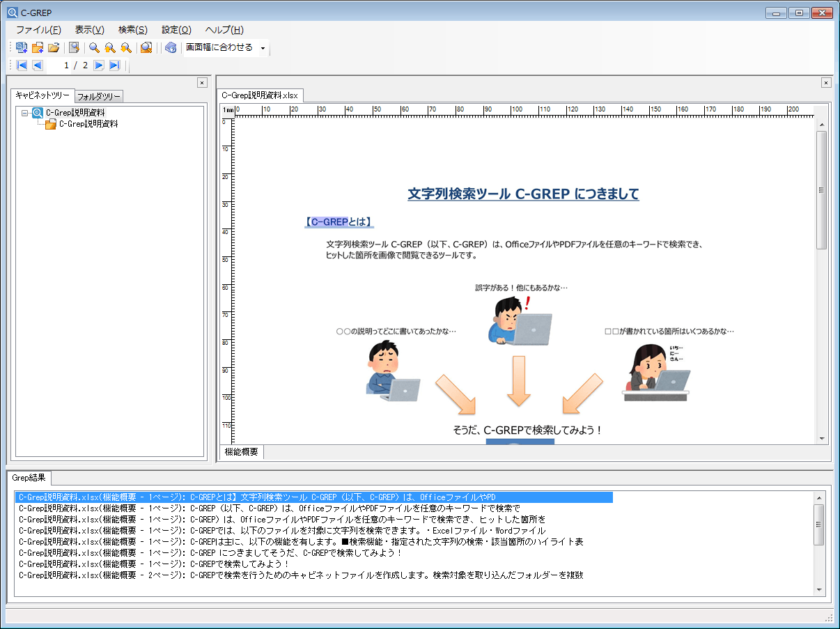Select the 2ページ Grep result line
Screen dimensions: 840x629
coord(300,575)
